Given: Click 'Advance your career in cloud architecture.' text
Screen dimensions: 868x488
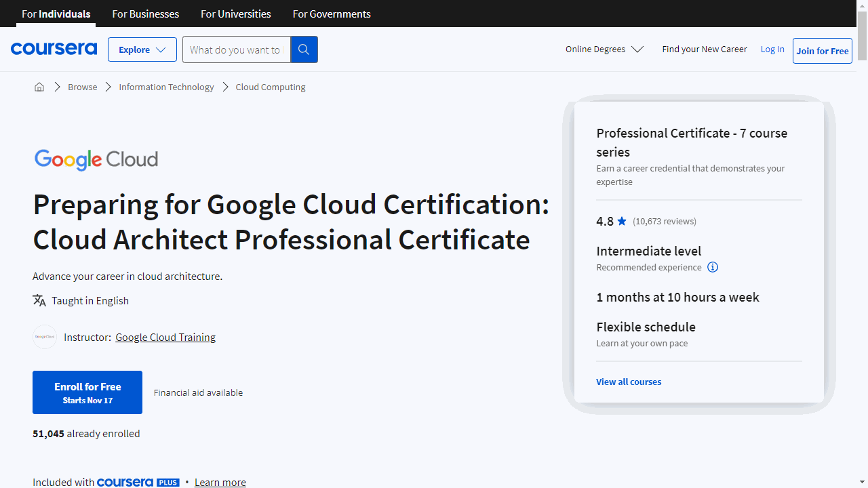Looking at the screenshot, I should pos(127,277).
